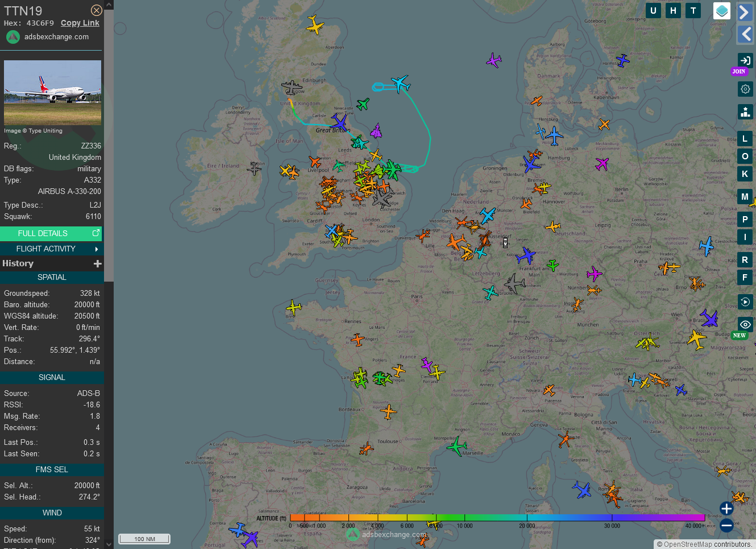
Task: Select the purple aircraft west of Denmark
Action: click(494, 60)
